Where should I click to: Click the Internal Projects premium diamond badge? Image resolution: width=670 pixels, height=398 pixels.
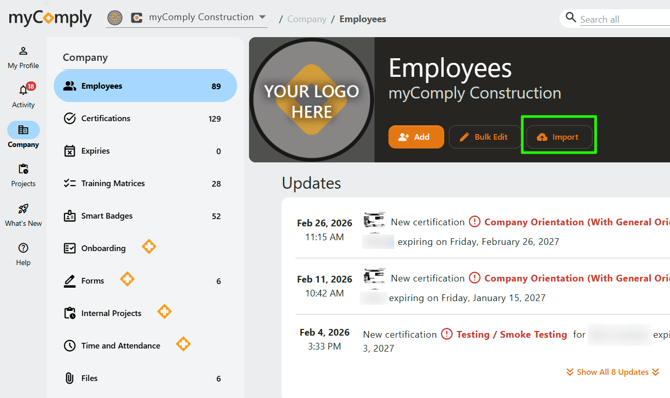(x=164, y=312)
